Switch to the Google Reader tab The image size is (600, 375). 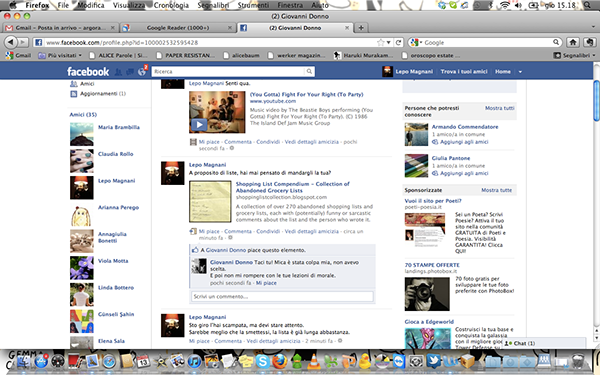pos(178,28)
